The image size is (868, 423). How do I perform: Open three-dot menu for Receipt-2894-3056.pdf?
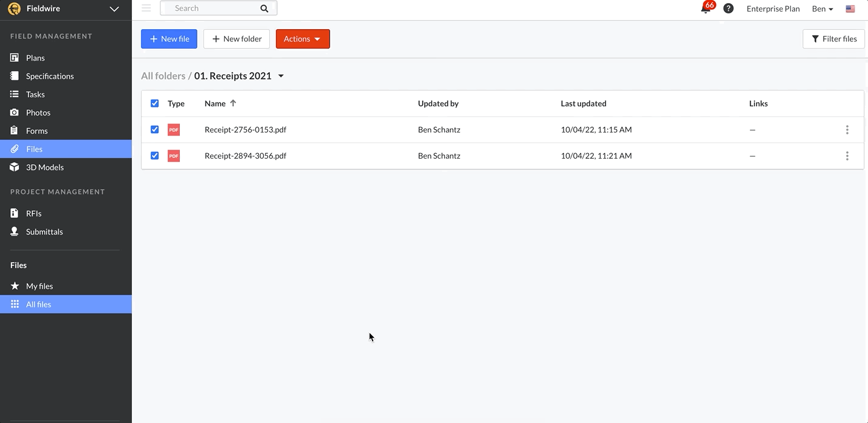[x=847, y=156]
